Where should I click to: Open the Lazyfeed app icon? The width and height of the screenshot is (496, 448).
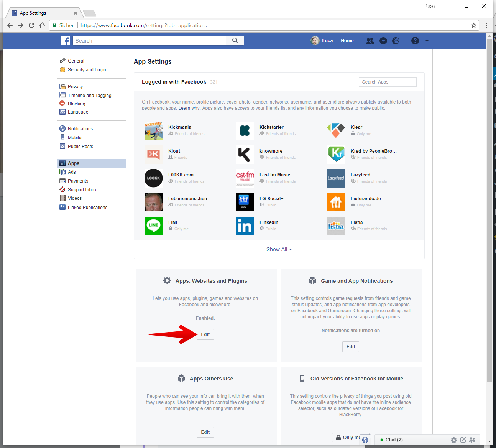click(336, 178)
